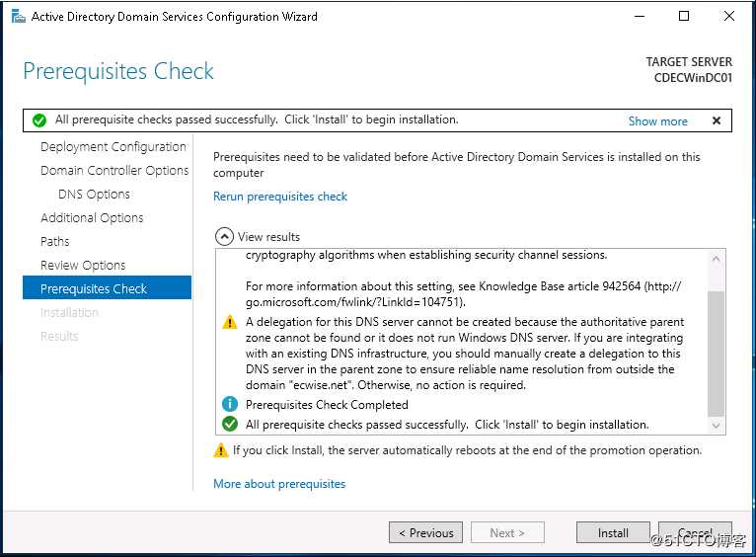The width and height of the screenshot is (756, 557).
Task: Maximize the wizard window
Action: click(684, 17)
